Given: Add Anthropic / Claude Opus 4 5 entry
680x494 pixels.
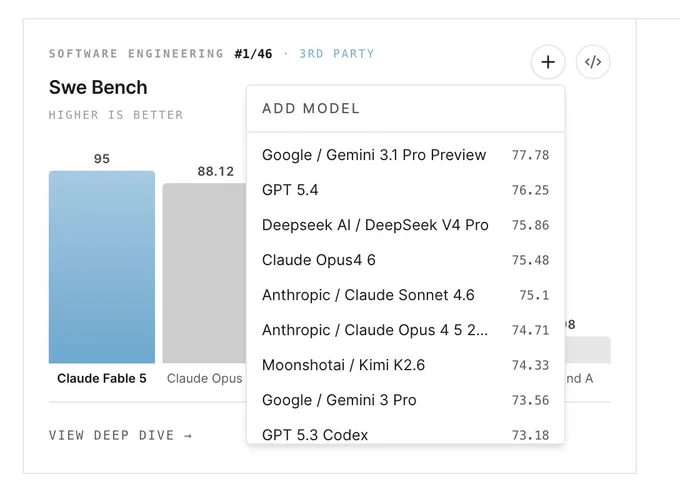Looking at the screenshot, I should 405,330.
